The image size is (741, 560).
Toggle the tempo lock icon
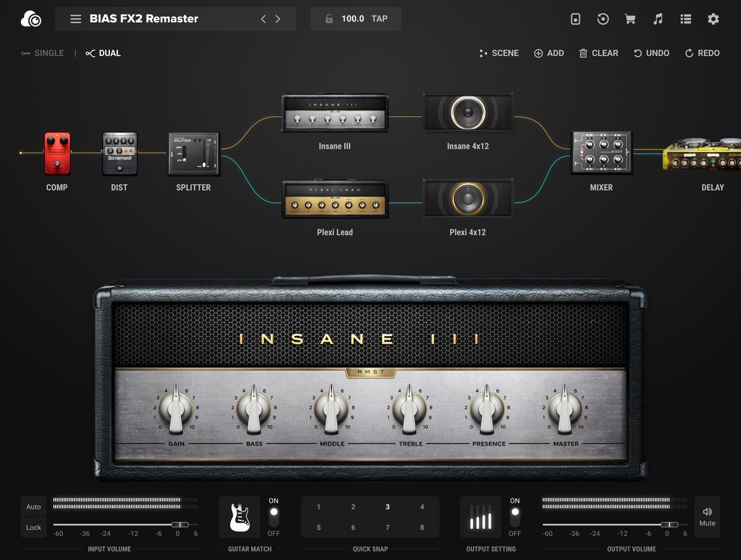(329, 19)
